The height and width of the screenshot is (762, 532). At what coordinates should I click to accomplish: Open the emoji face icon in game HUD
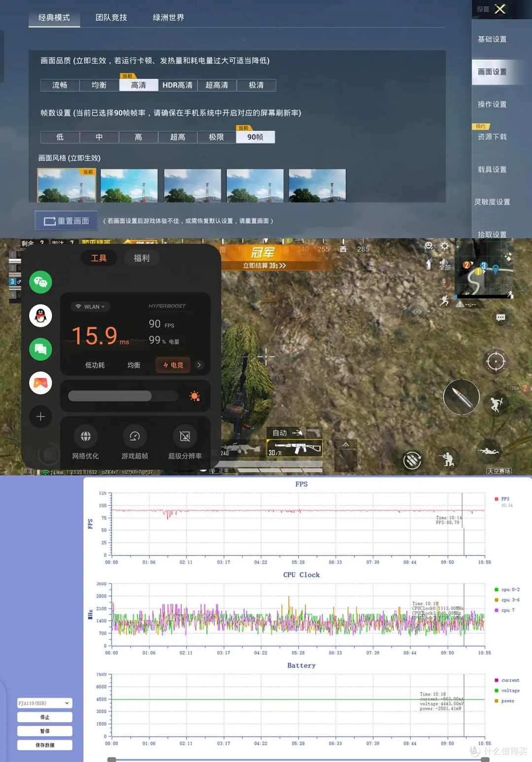click(429, 246)
